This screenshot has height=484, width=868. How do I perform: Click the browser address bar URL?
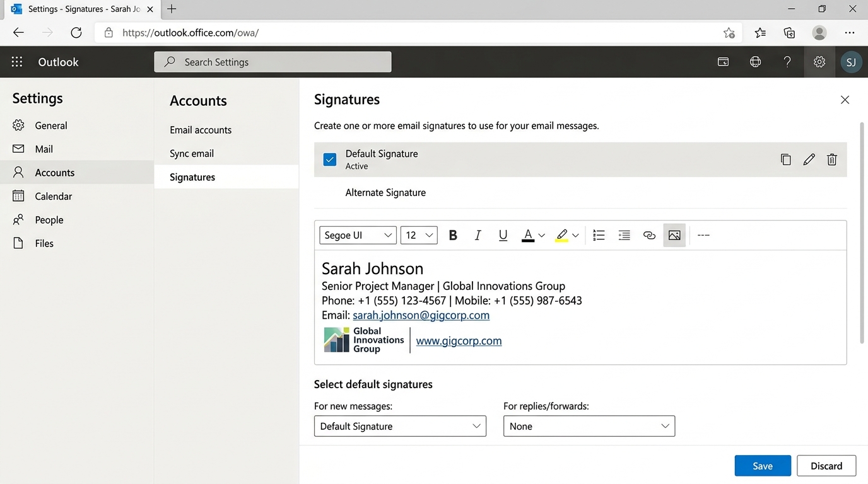(x=191, y=33)
